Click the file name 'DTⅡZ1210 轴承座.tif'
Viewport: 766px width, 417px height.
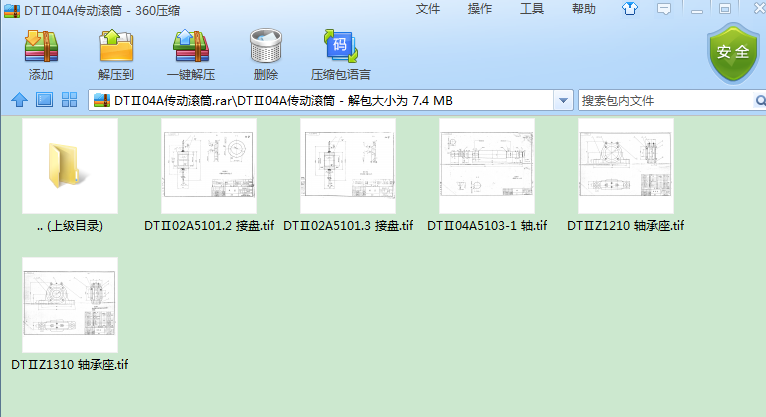(x=626, y=226)
